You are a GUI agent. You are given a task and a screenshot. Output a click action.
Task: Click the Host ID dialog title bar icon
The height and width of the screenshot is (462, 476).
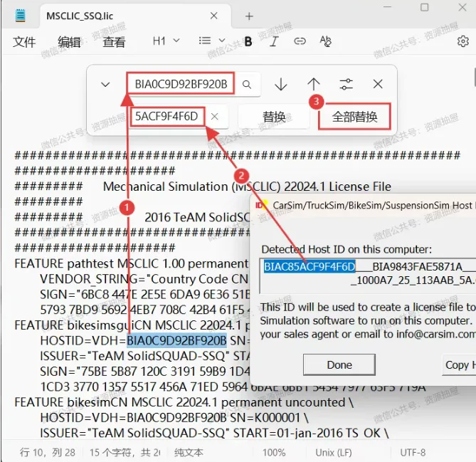click(x=261, y=205)
